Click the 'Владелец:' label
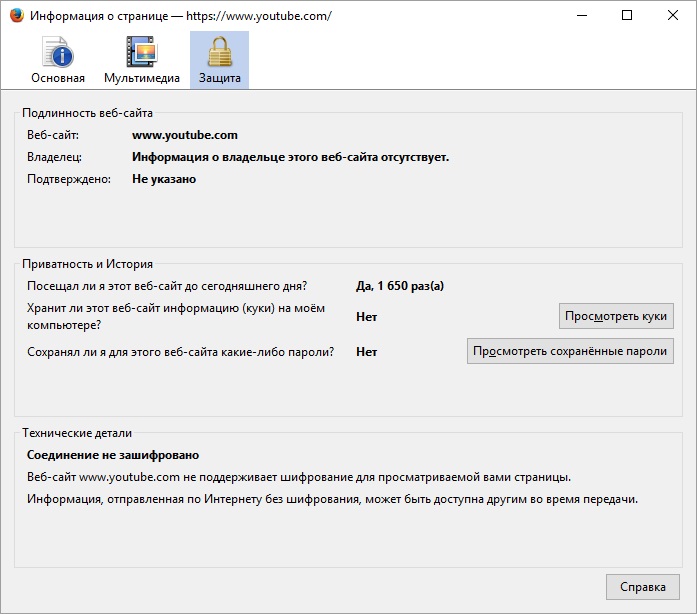Screen dimensions: 697x614 (x=54, y=157)
